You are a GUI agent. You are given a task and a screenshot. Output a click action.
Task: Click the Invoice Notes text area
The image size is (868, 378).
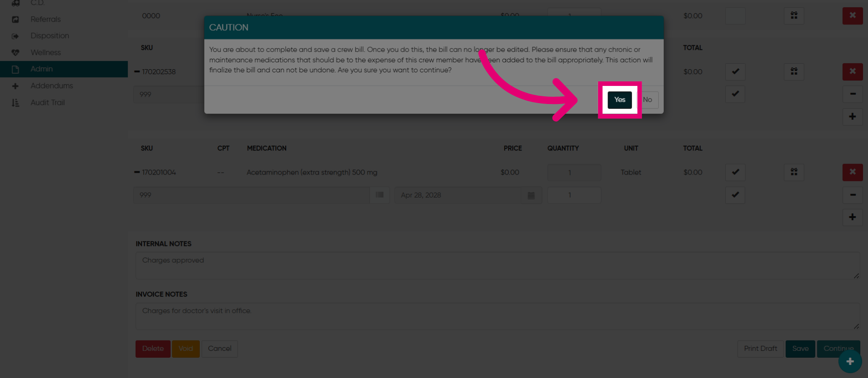[x=498, y=316]
